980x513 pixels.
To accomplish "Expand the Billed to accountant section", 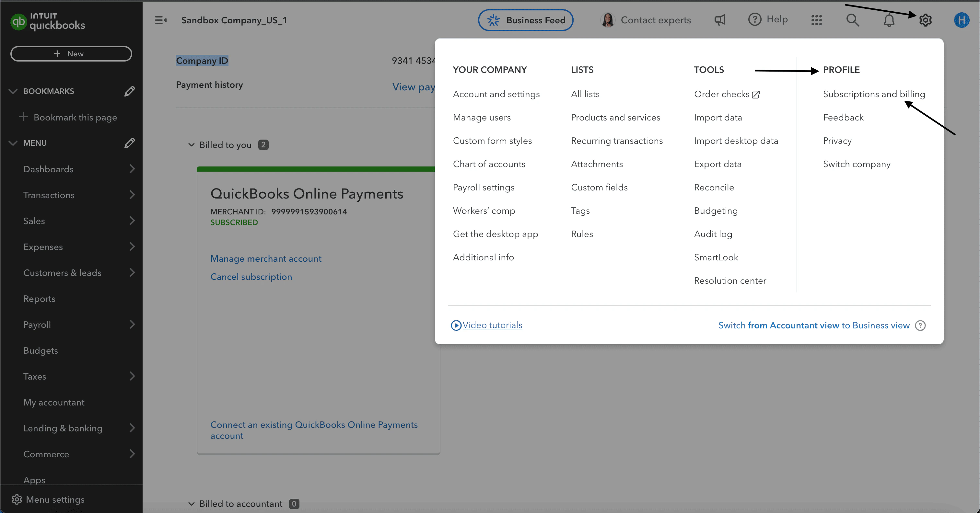I will click(x=191, y=504).
